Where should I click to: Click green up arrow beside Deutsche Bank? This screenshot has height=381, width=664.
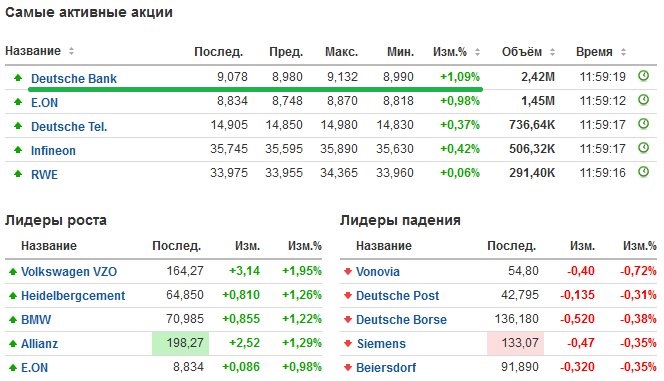[18, 77]
